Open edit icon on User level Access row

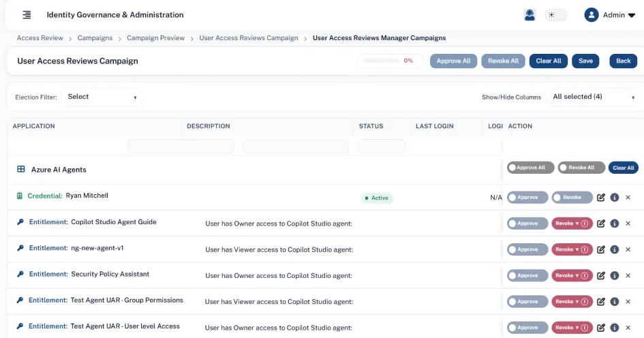click(601, 328)
